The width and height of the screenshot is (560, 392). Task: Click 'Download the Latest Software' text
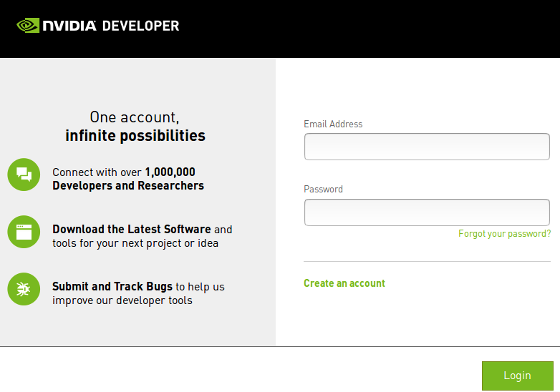[132, 229]
